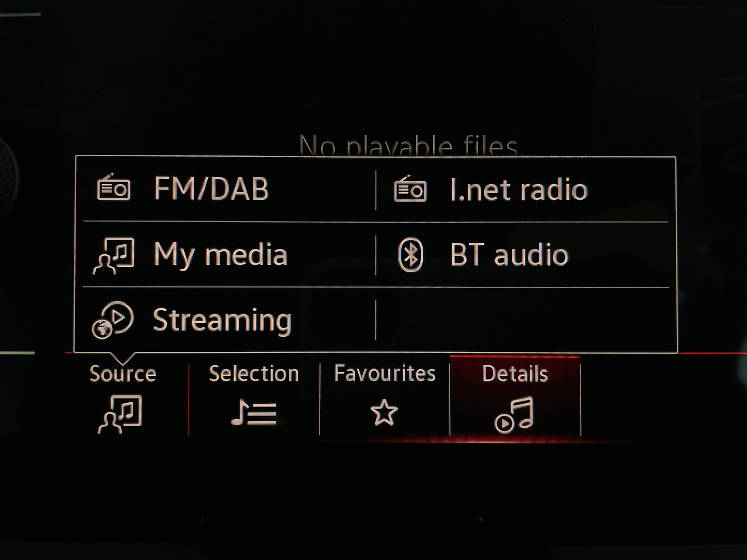Image resolution: width=747 pixels, height=560 pixels.
Task: Select My media text entry
Action: 221,255
